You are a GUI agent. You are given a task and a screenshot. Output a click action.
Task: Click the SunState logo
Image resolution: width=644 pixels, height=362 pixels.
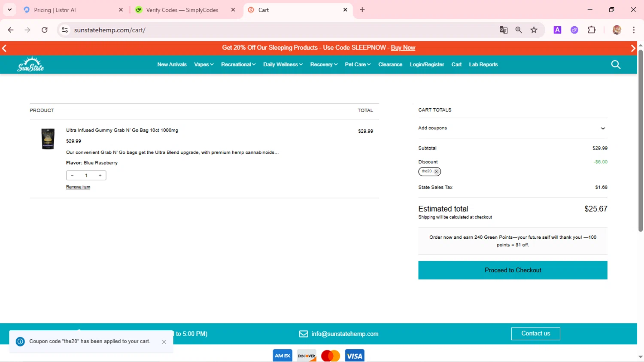(30, 64)
